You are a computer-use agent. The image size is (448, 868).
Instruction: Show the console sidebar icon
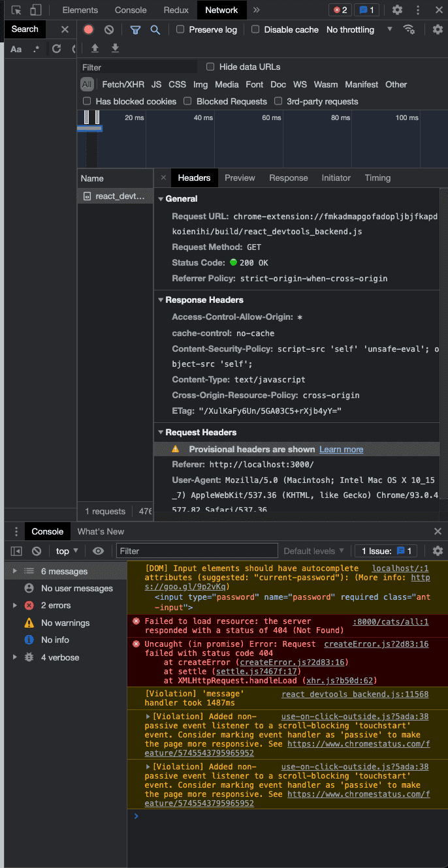click(17, 551)
